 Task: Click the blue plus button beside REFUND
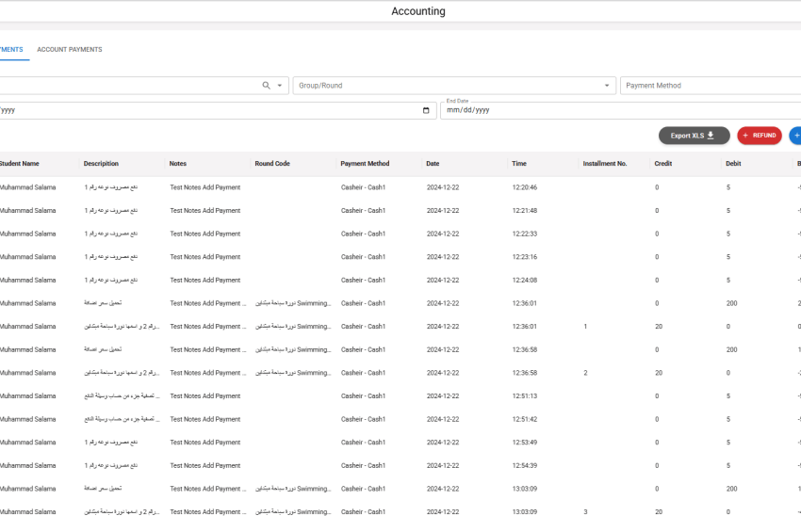click(x=795, y=136)
